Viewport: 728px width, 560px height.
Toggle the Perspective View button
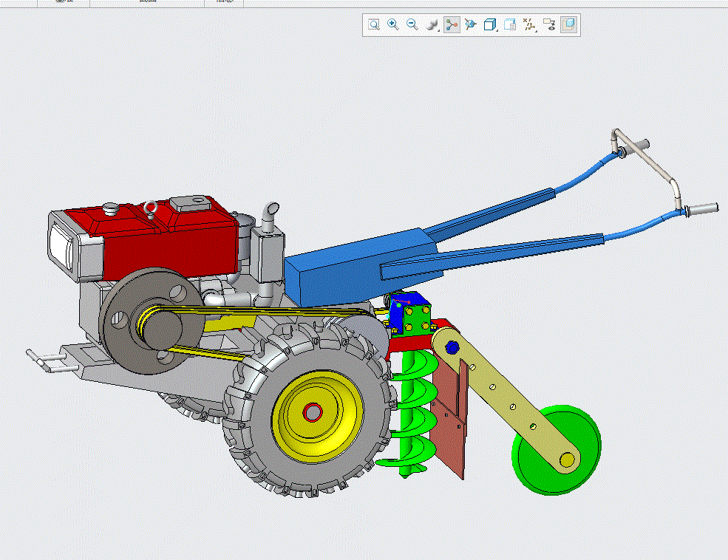569,24
